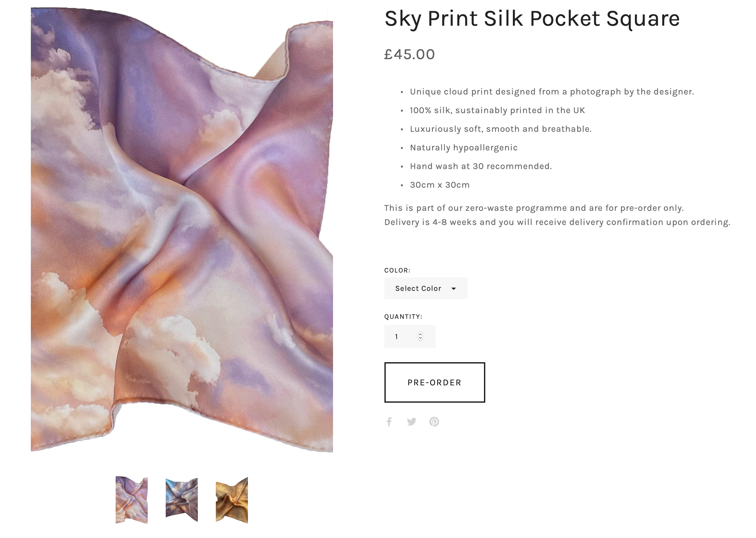Open the Select Color dropdown
The image size is (756, 538).
[426, 288]
